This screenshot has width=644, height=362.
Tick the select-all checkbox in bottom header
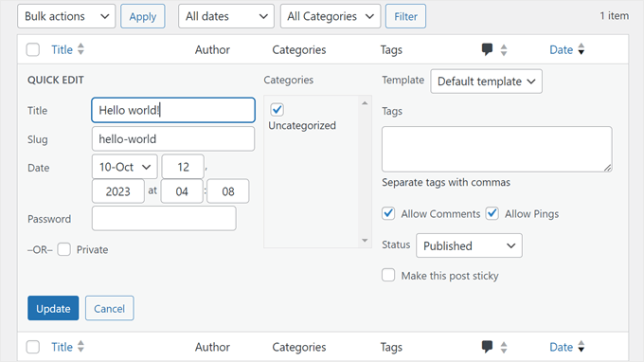point(33,347)
